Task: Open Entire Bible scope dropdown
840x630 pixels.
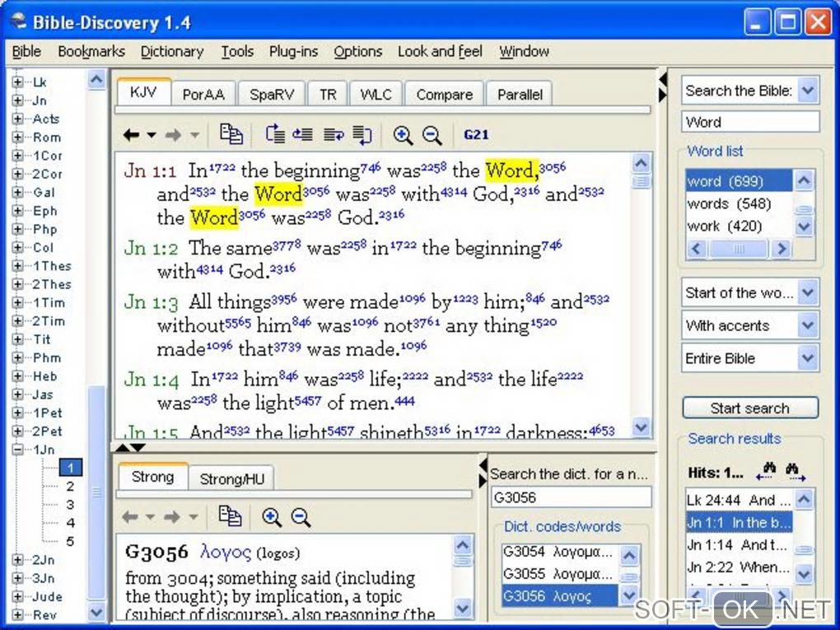Action: pos(808,358)
